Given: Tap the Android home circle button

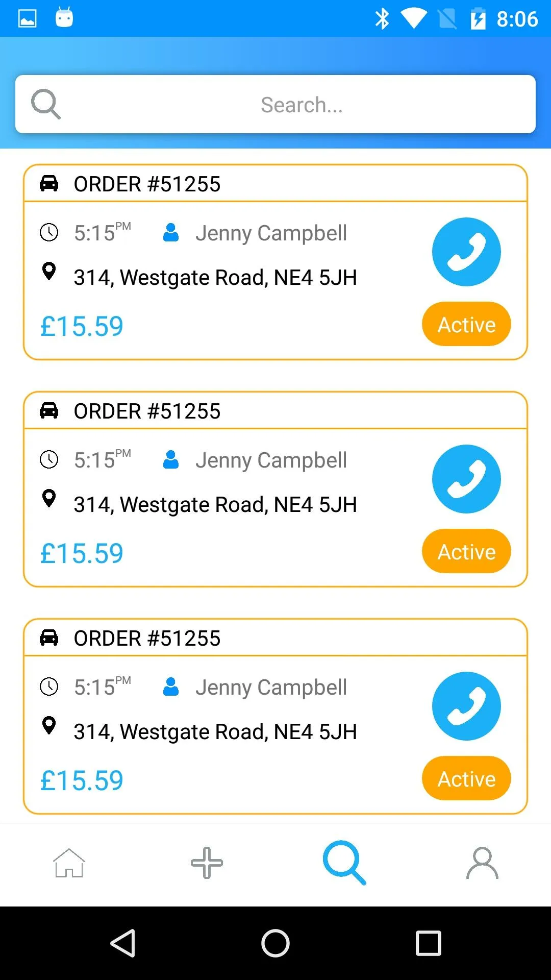Looking at the screenshot, I should [x=275, y=943].
